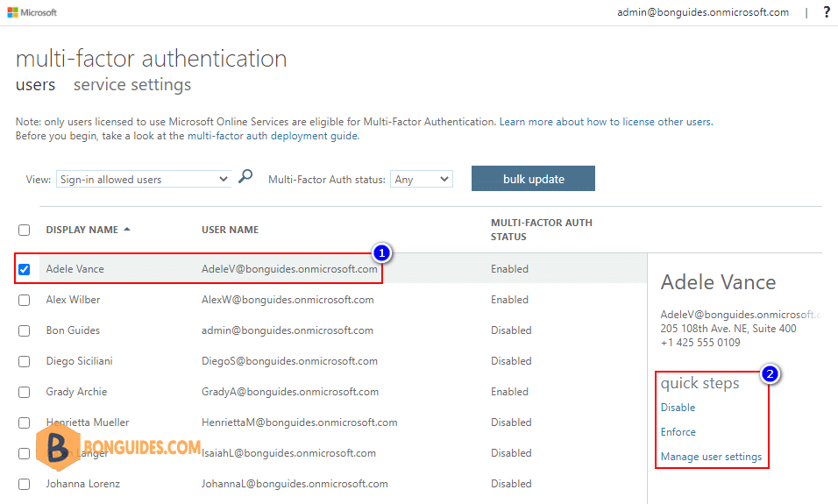Screen dimensions: 838x504
Task: Click Learn more about licensing users link
Action: pos(606,122)
